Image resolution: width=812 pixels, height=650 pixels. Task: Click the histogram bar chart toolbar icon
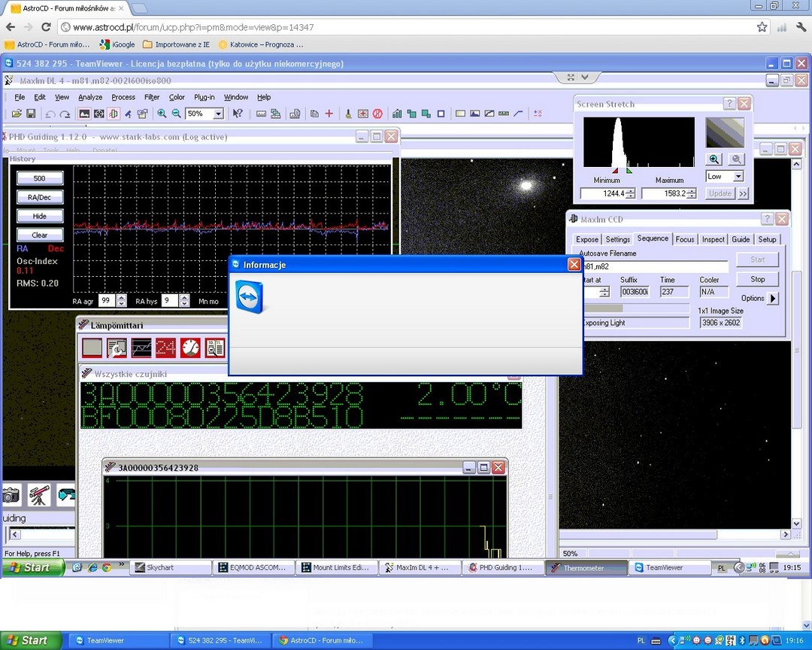pyautogui.click(x=397, y=114)
